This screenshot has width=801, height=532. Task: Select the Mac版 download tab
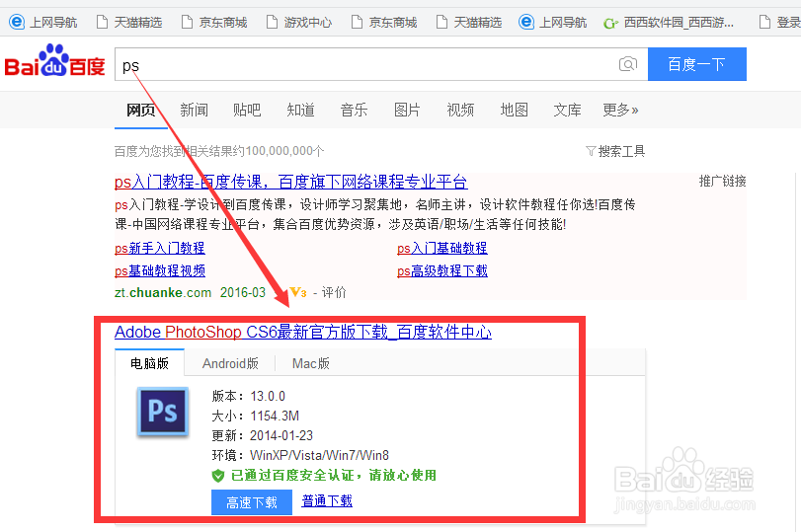click(310, 363)
